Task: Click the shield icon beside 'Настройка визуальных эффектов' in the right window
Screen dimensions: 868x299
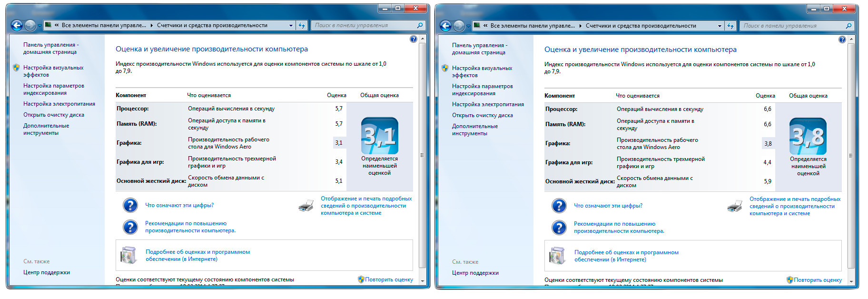Action: [x=445, y=68]
